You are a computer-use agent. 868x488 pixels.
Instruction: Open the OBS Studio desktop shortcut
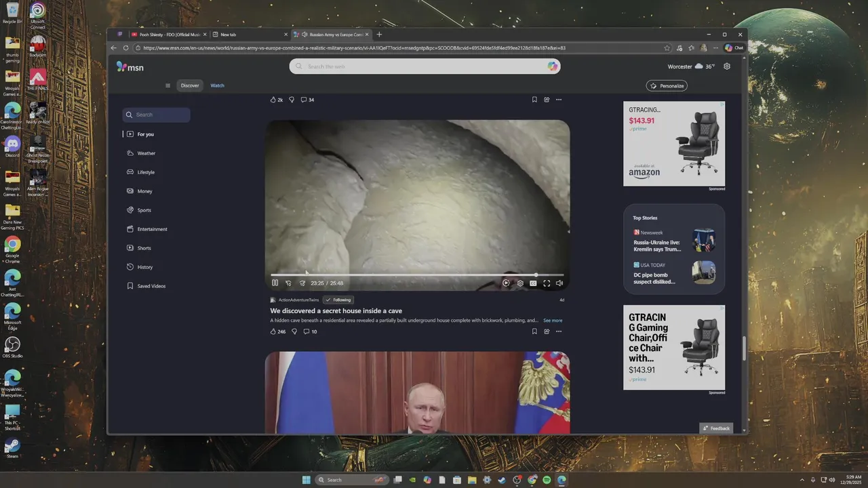click(x=12, y=348)
